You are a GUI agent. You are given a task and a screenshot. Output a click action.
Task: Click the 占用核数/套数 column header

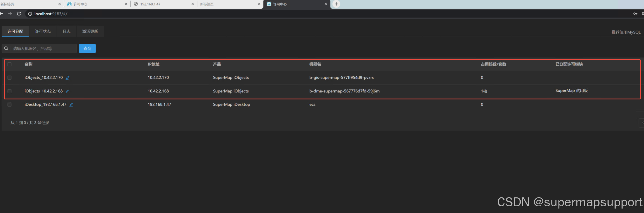click(493, 64)
